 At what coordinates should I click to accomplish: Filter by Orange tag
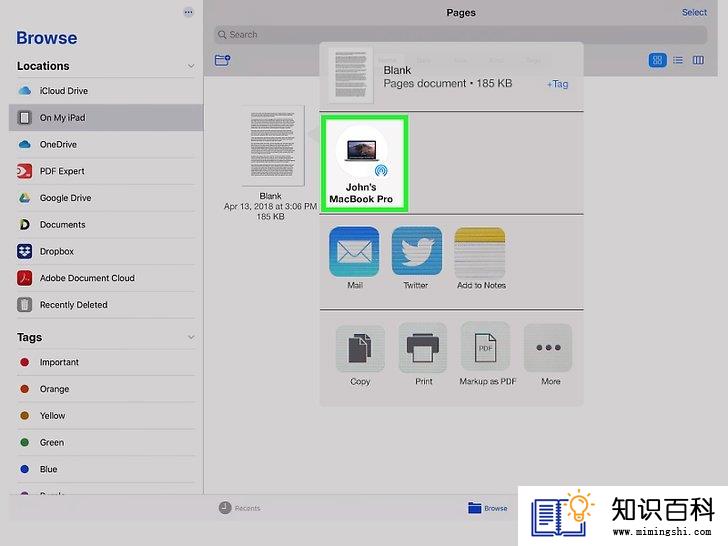coord(106,389)
